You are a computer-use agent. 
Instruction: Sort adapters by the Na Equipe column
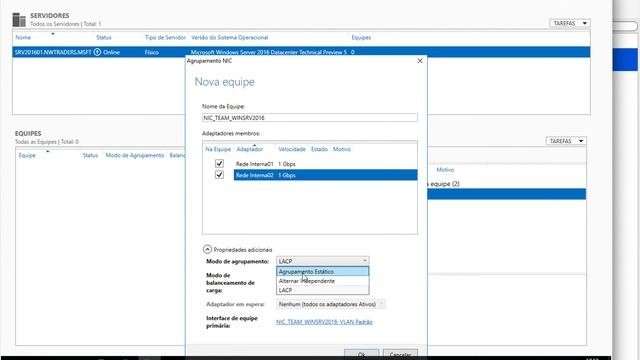click(x=218, y=149)
